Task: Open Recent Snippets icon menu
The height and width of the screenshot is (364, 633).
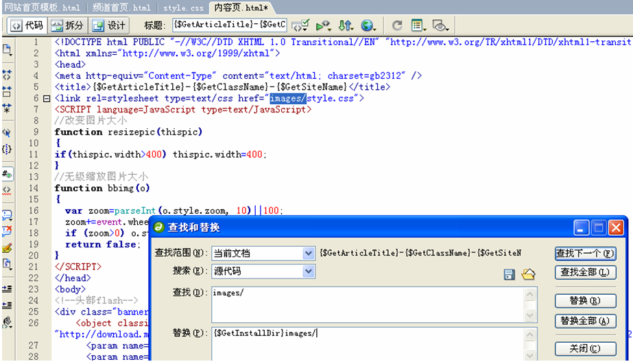Action: tap(8, 265)
